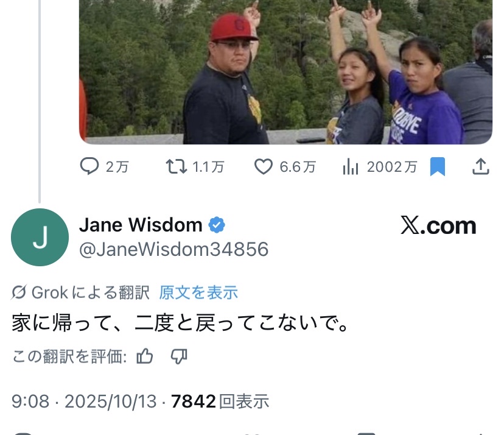504x435 pixels.
Task: Rate translation with thumbs down
Action: coord(179,356)
